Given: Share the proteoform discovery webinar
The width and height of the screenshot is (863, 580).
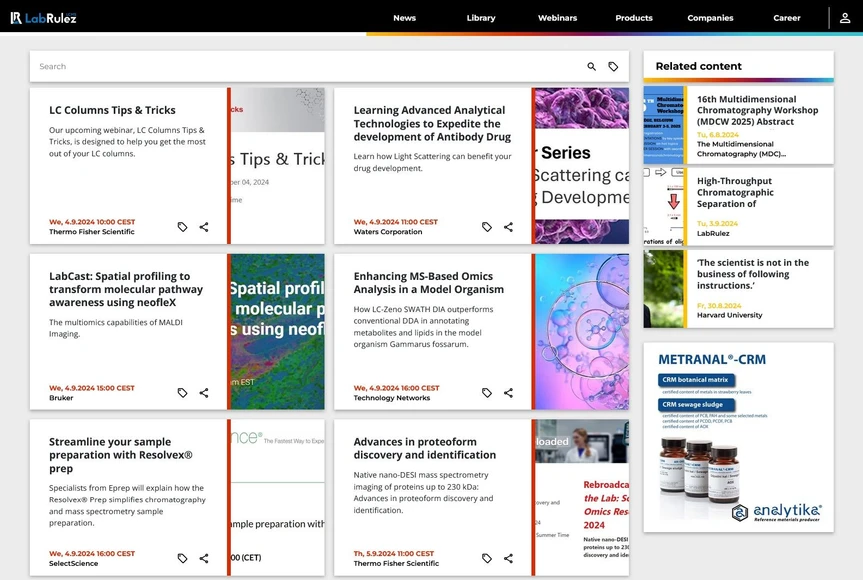Looking at the screenshot, I should click(x=508, y=558).
